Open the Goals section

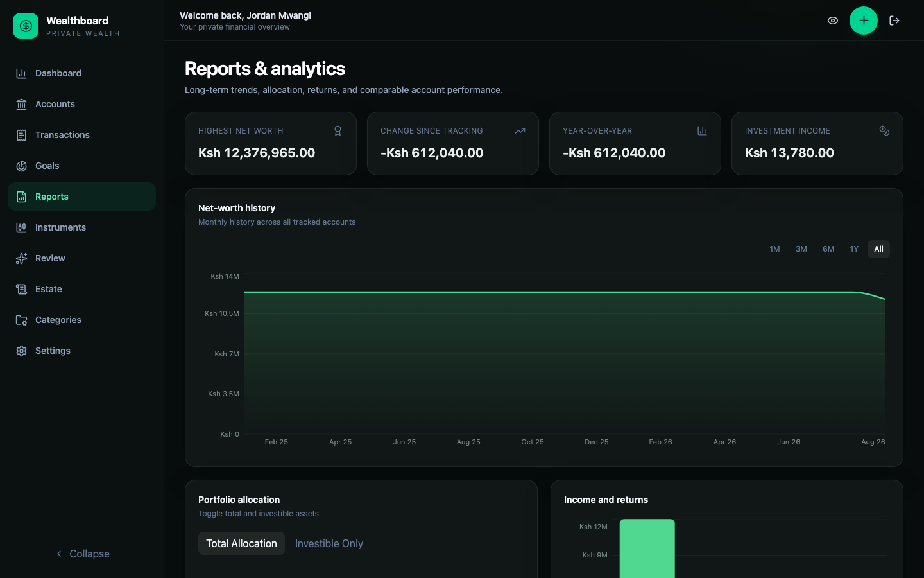point(81,166)
